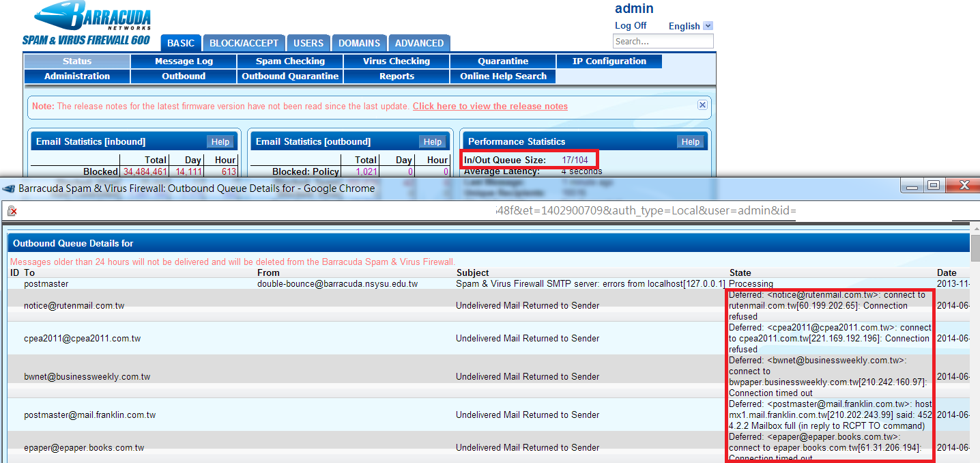980x463 pixels.
Task: Click businessweekly Connection timed out state
Action: point(828,376)
